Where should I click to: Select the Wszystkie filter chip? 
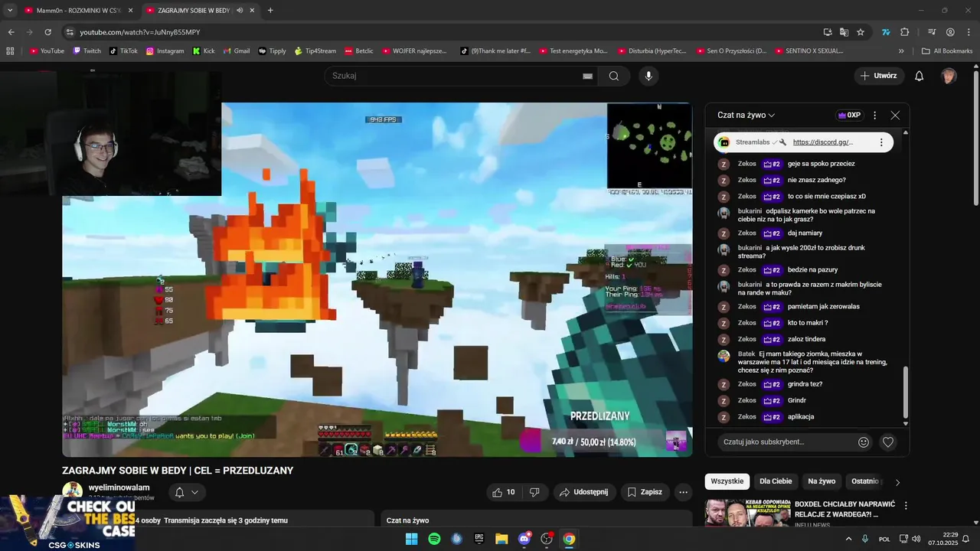tap(727, 481)
